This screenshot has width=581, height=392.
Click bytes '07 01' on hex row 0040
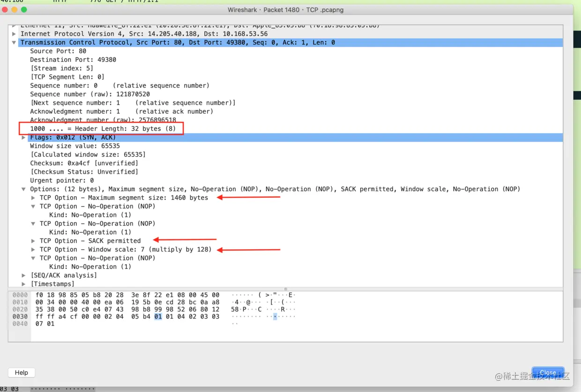45,324
